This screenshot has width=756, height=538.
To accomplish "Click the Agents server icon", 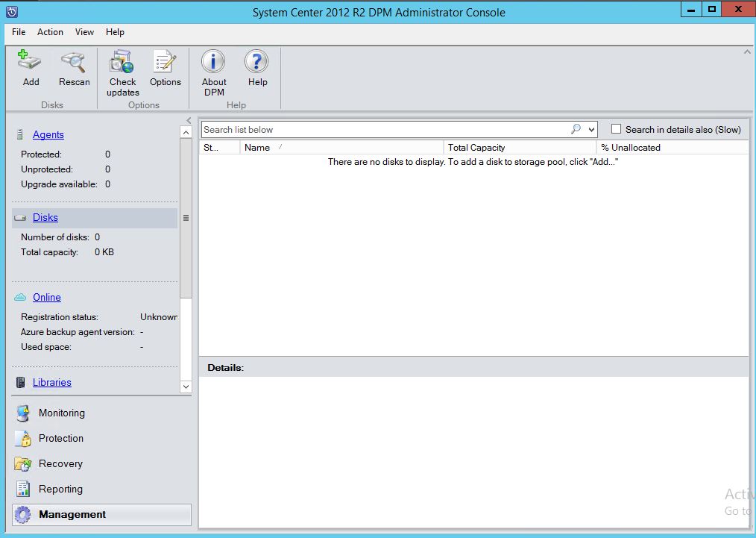I will coord(20,134).
